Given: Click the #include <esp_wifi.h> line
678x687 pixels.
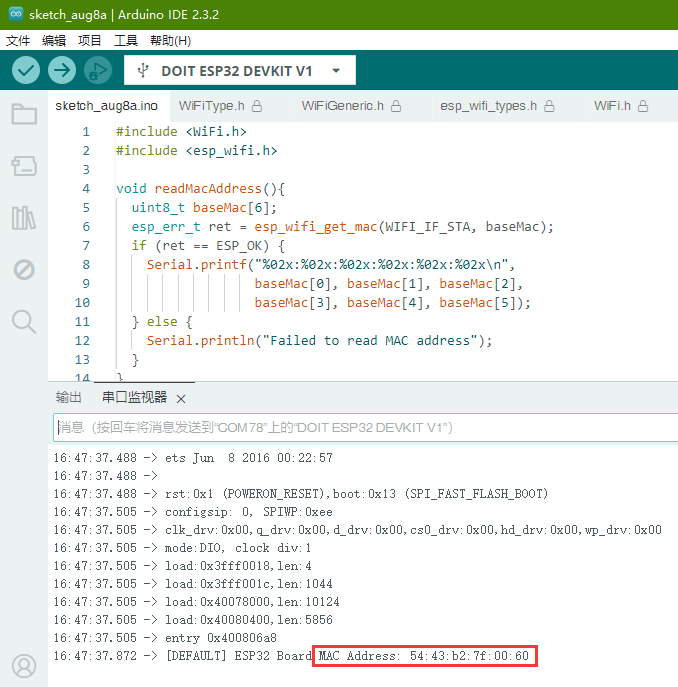Looking at the screenshot, I should pyautogui.click(x=196, y=151).
